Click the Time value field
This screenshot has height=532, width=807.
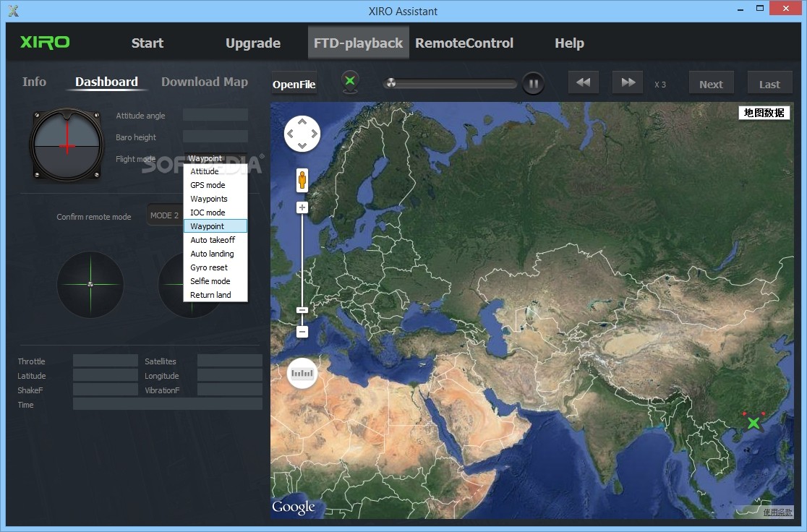click(x=168, y=404)
